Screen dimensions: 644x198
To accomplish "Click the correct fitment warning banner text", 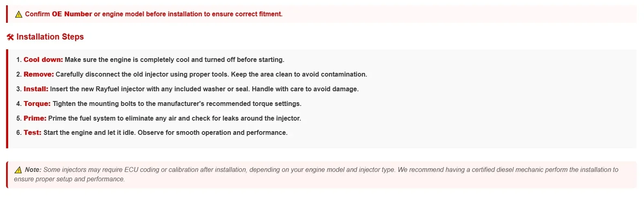I will pyautogui.click(x=154, y=14).
